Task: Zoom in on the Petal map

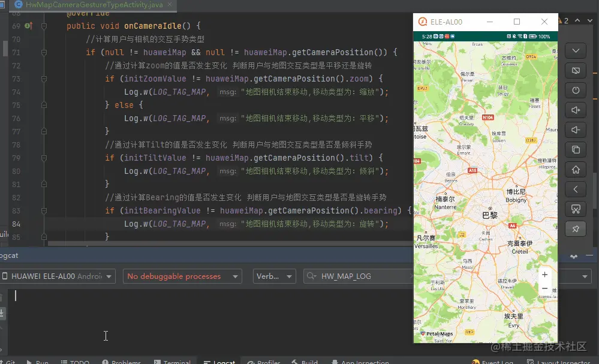Action: [545, 275]
